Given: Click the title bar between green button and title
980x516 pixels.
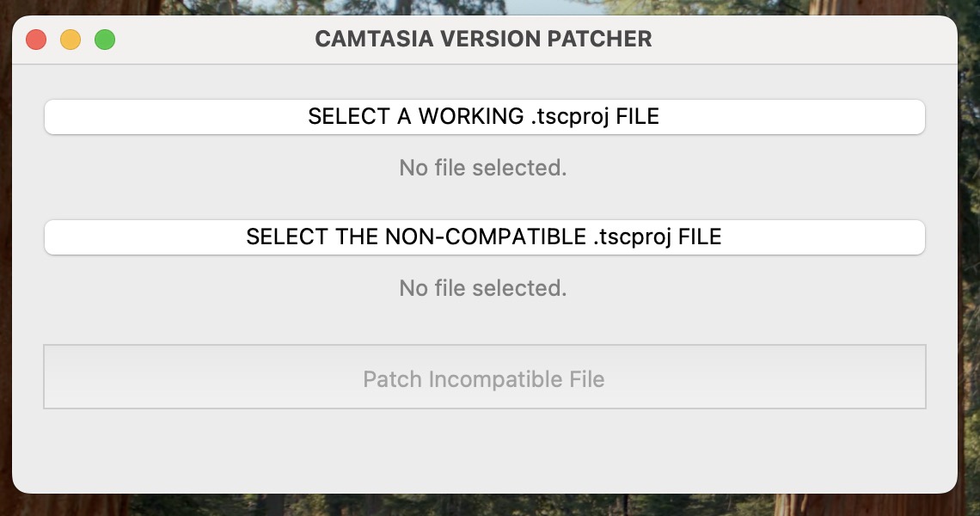Looking at the screenshot, I should (215, 40).
